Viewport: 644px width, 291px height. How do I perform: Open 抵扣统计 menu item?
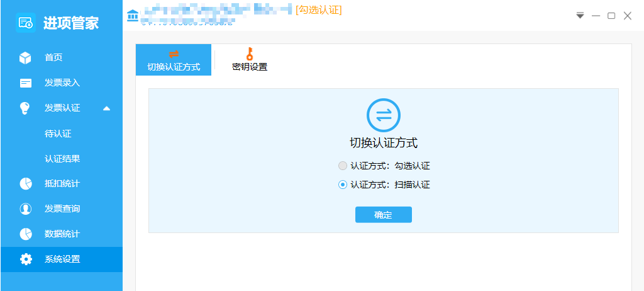tap(62, 183)
